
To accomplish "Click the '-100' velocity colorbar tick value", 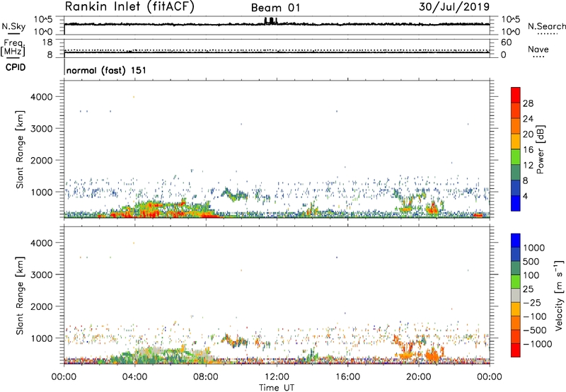I will [x=535, y=316].
